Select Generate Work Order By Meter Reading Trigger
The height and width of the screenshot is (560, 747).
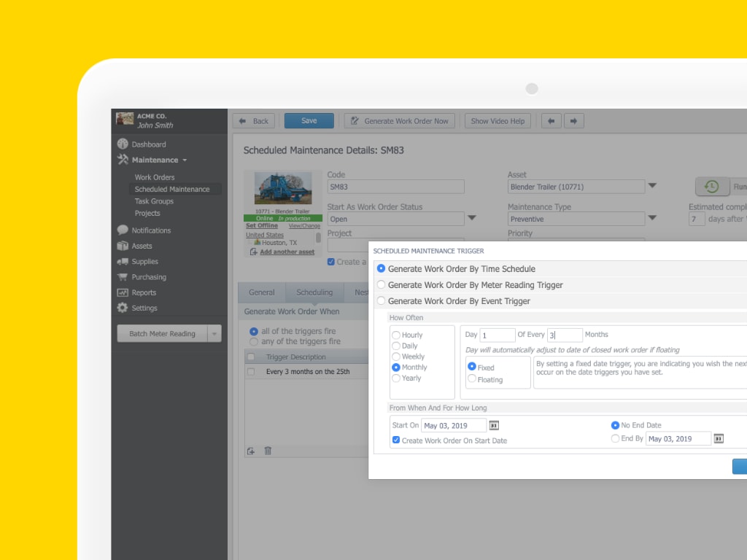click(x=381, y=285)
